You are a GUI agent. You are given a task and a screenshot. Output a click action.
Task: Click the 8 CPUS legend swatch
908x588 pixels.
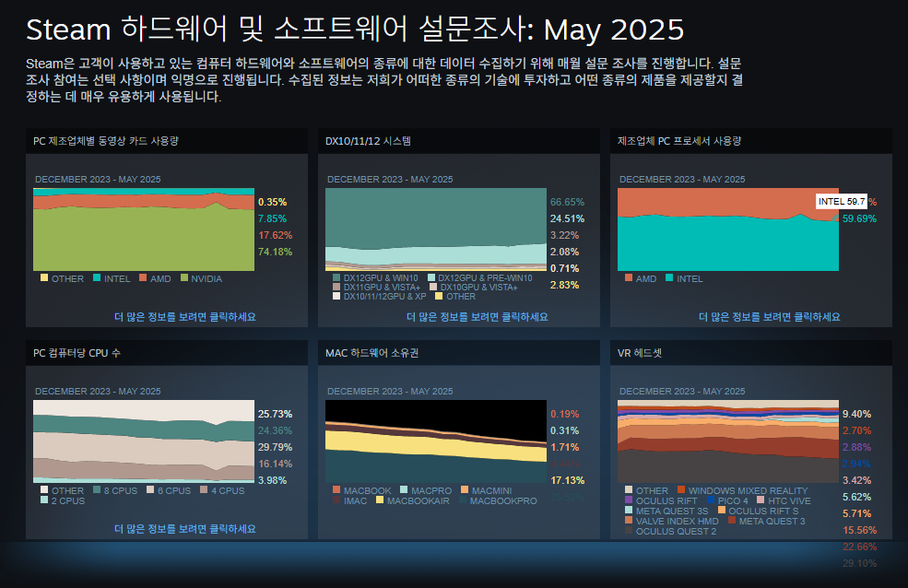[97, 489]
